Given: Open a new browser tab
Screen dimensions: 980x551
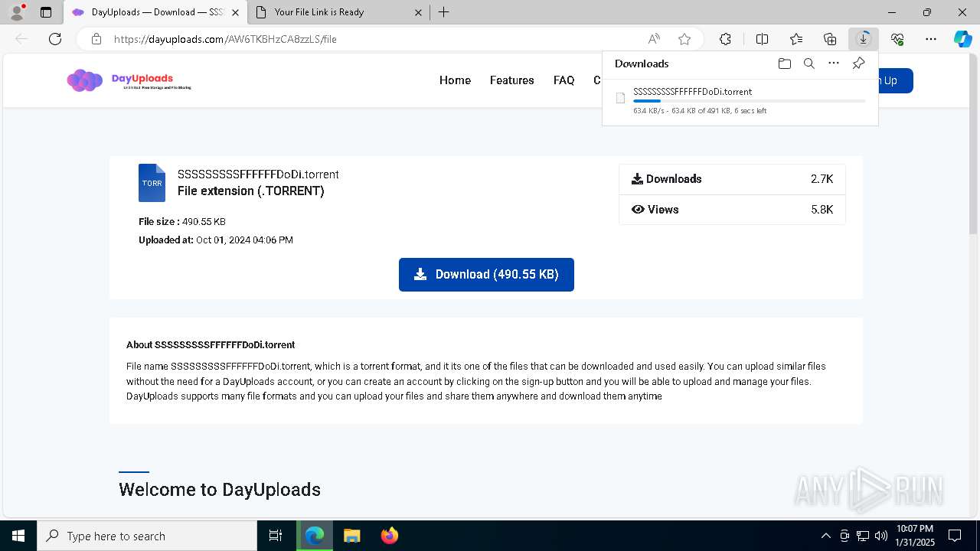Looking at the screenshot, I should point(444,12).
